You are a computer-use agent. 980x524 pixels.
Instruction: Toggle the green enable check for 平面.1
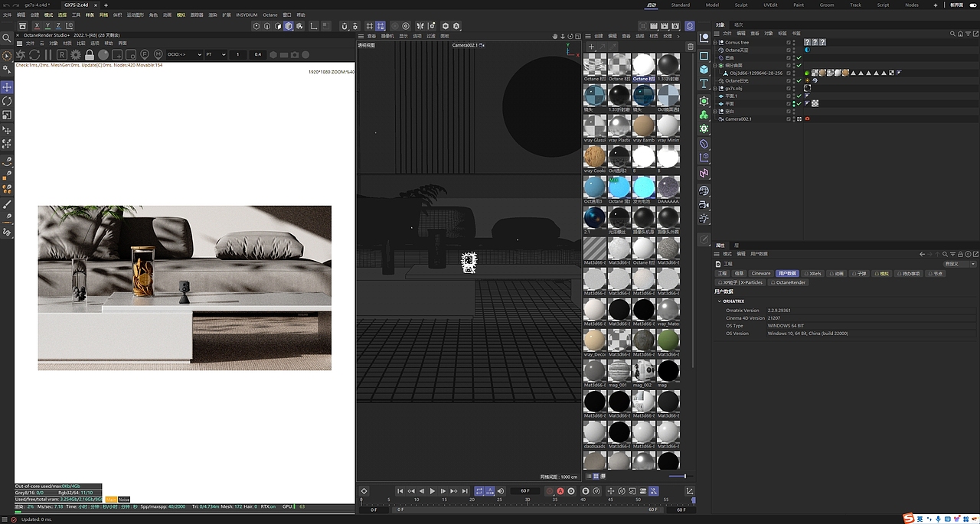click(799, 96)
